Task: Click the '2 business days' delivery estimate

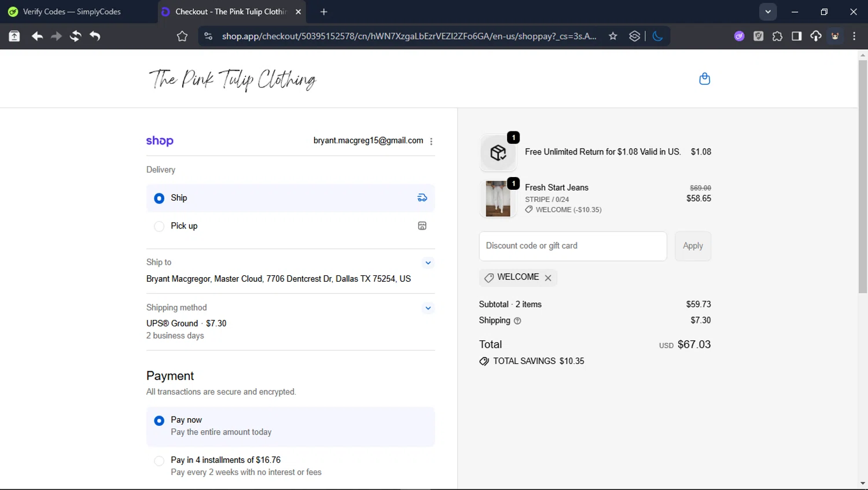Action: (175, 336)
